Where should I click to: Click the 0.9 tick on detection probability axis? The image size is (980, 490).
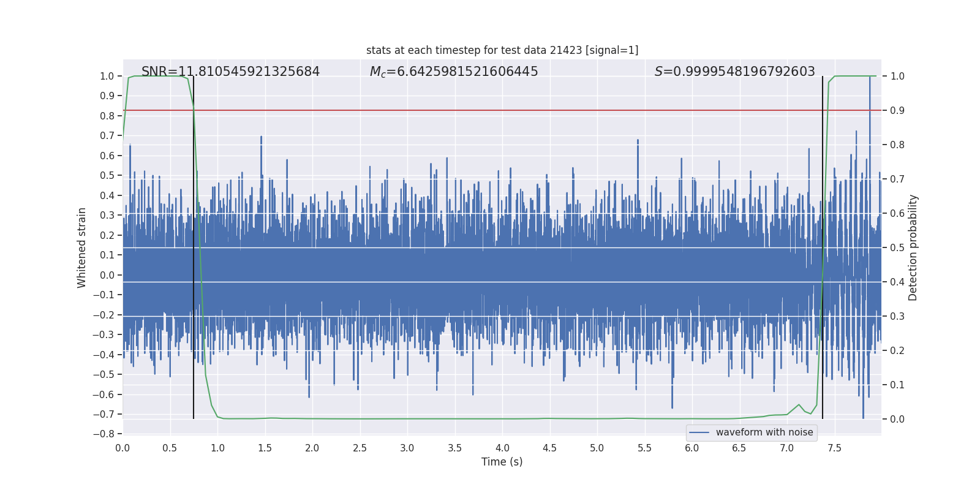tap(897, 111)
